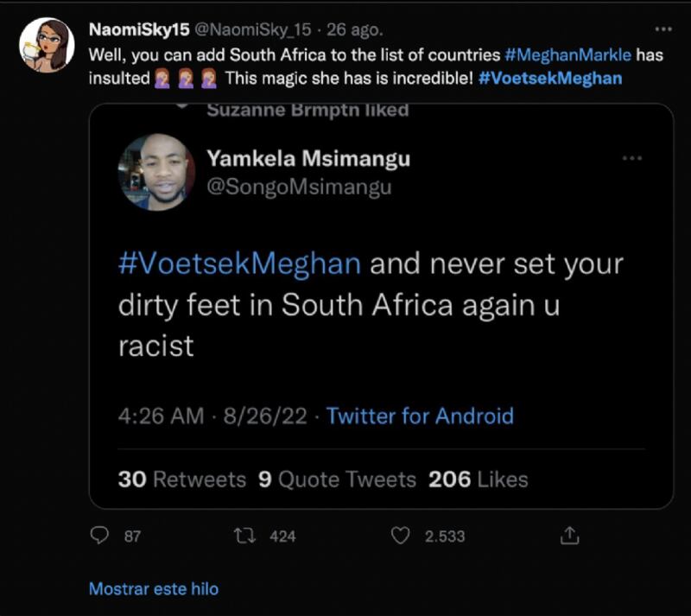Image resolution: width=691 pixels, height=616 pixels.
Task: View the 9 Quote Tweets list
Action: (x=337, y=479)
